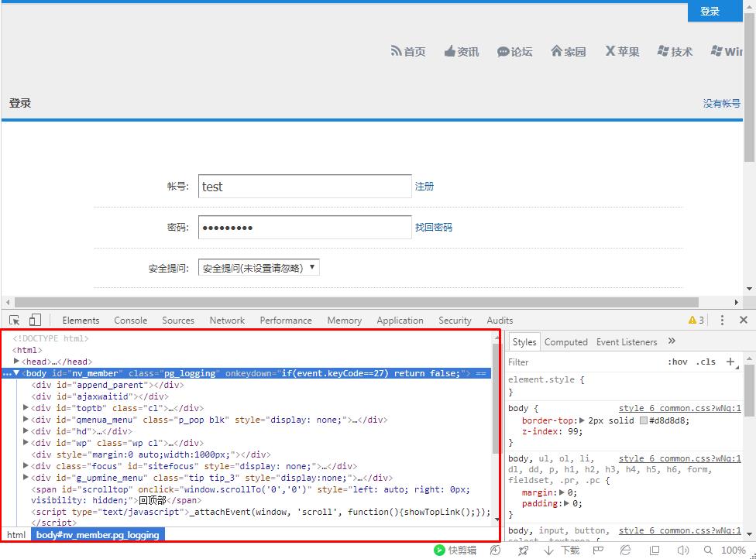Click the add new style rule plus icon
The width and height of the screenshot is (756, 559).
point(730,362)
